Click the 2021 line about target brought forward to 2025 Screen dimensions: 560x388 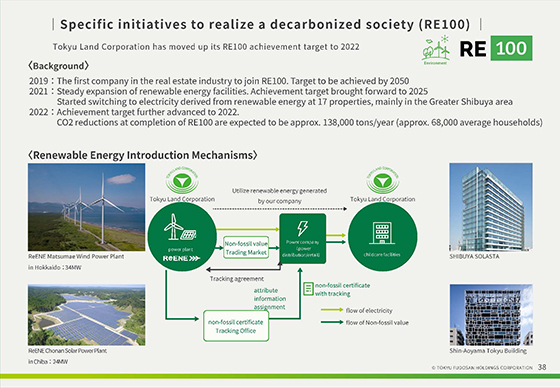[x=229, y=91]
